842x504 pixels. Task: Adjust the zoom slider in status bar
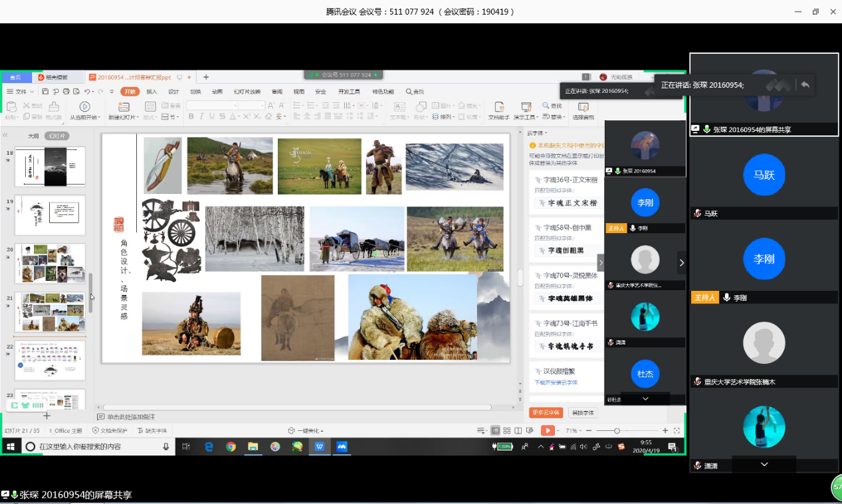coord(617,431)
